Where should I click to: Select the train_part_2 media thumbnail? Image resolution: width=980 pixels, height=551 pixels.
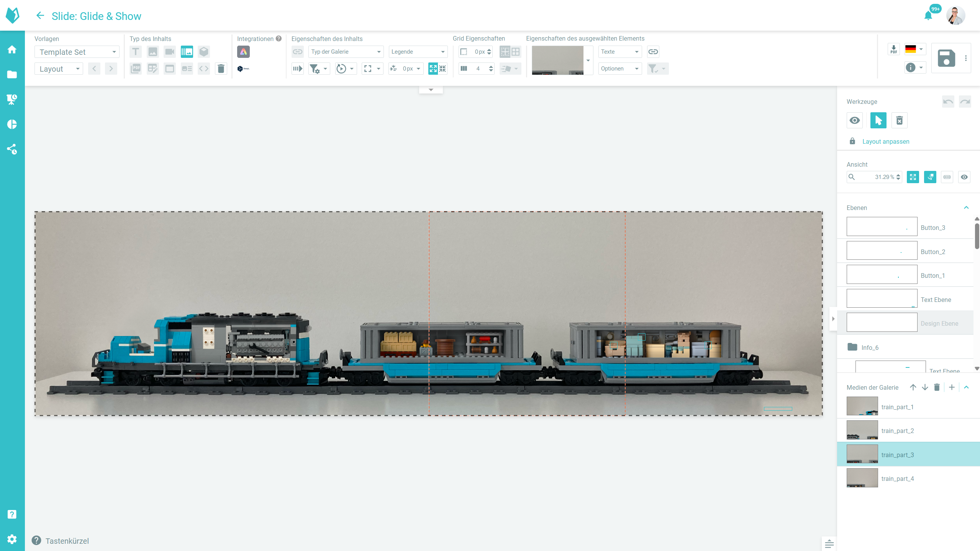pos(862,430)
